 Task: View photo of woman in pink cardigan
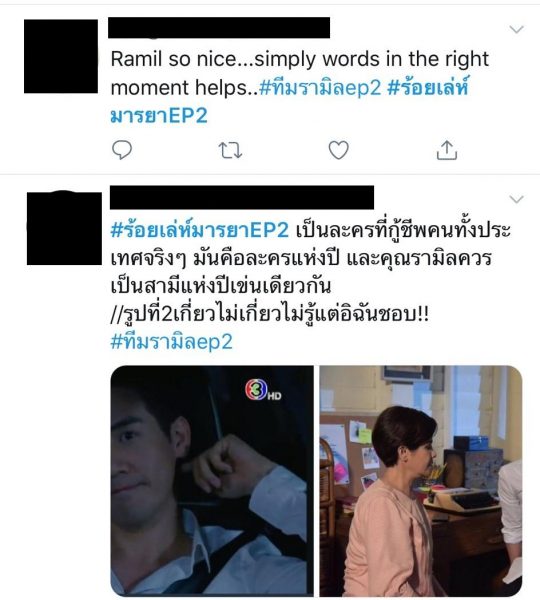point(421,480)
